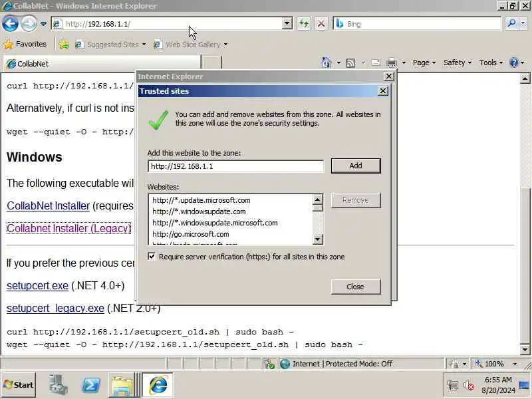The image size is (532, 399).
Task: Open the Suggested Sites item
Action: point(110,45)
